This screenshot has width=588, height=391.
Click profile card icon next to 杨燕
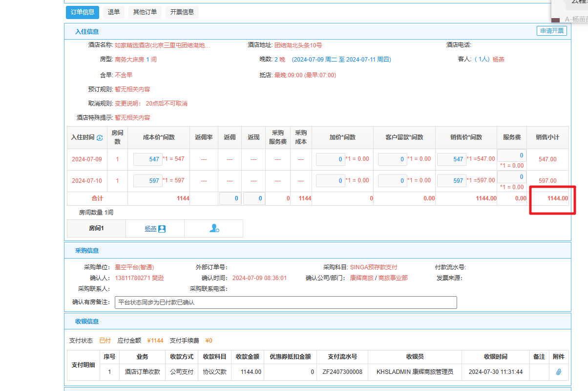click(x=162, y=229)
